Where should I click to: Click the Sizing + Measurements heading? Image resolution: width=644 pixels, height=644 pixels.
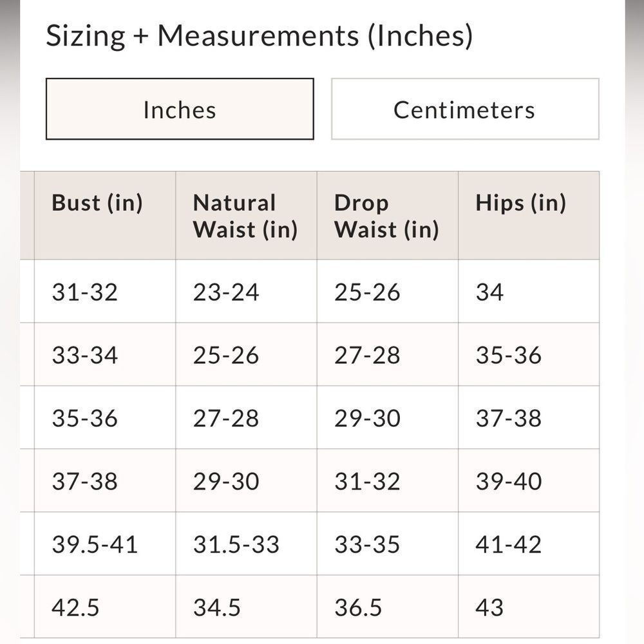click(259, 36)
